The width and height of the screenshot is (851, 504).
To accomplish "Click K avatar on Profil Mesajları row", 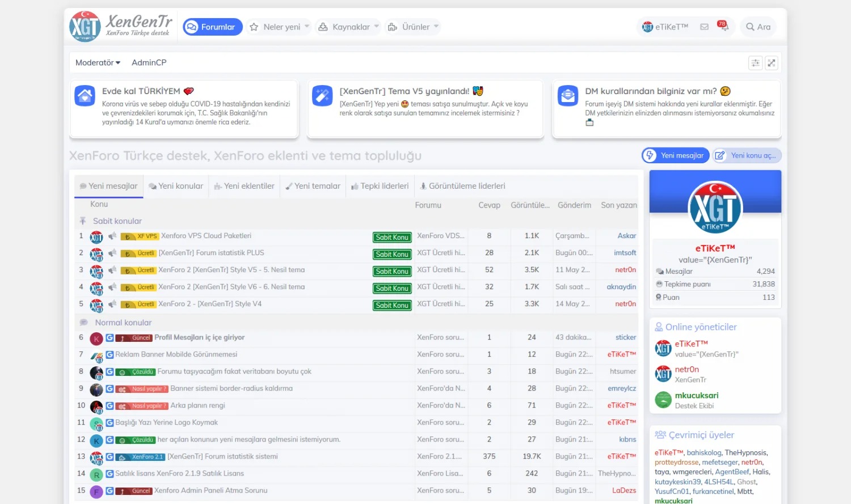I will pyautogui.click(x=96, y=339).
